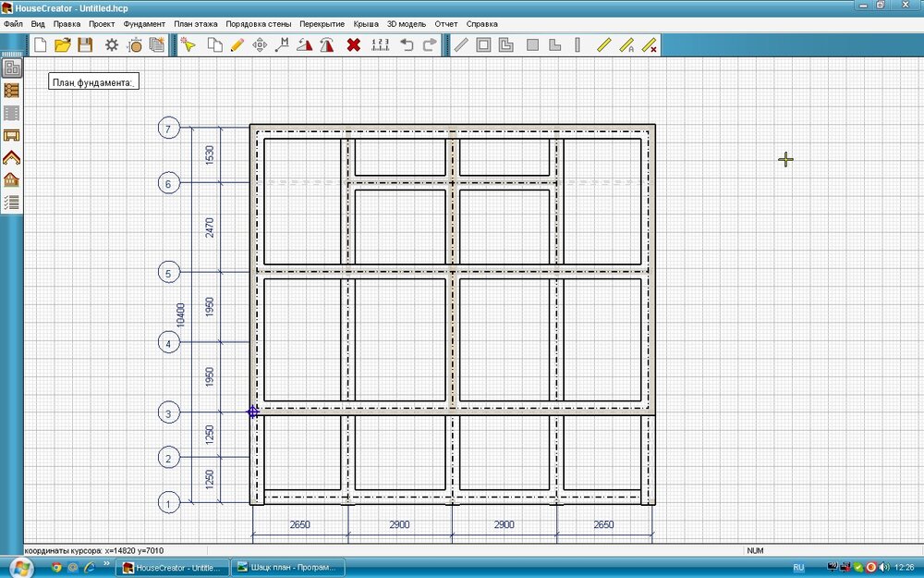Click the 1530 dimension label
This screenshot has height=578, width=924.
(x=210, y=154)
